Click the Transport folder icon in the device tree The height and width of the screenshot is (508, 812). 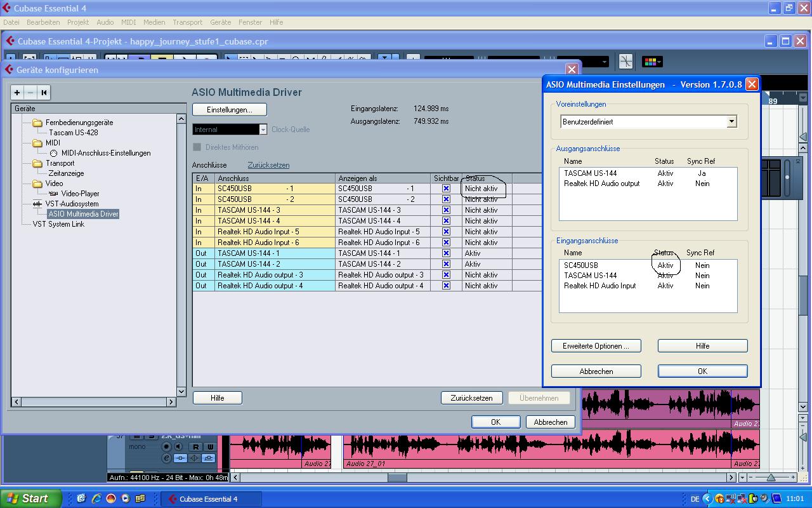coord(37,163)
